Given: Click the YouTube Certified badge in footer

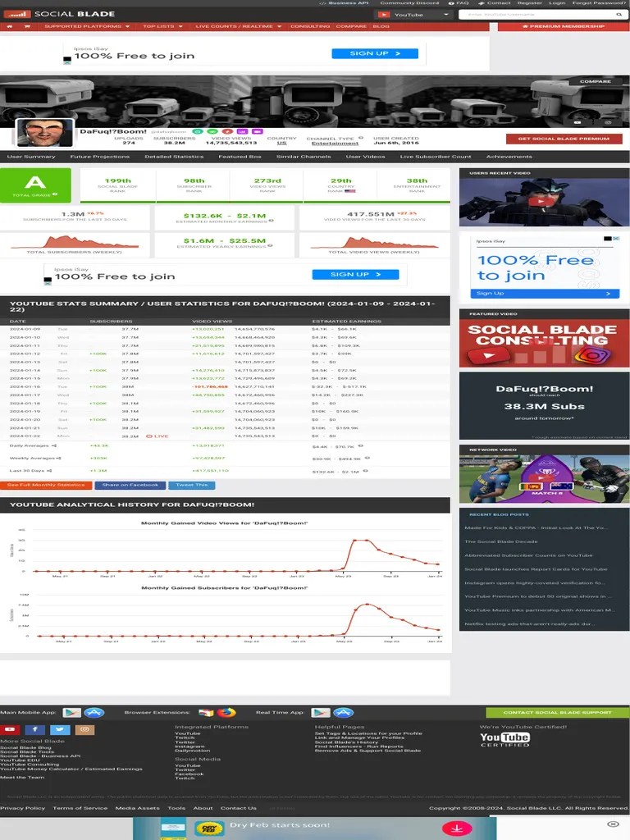Looking at the screenshot, I should pyautogui.click(x=504, y=739).
